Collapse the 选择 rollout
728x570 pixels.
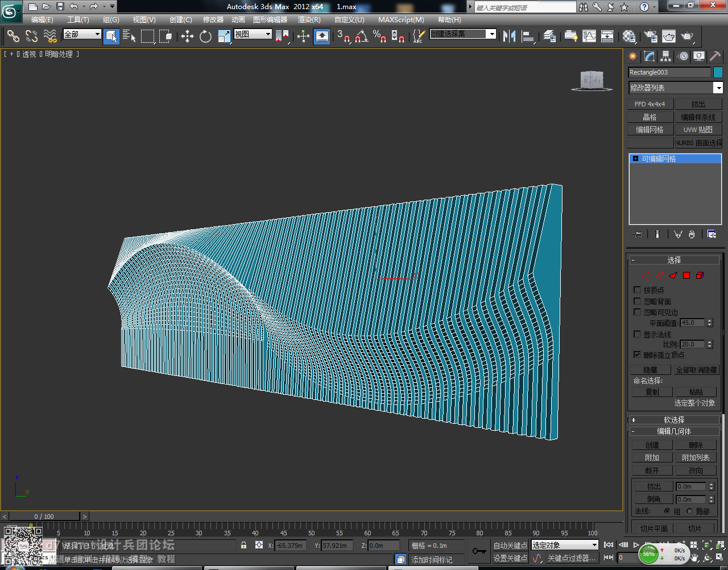pos(674,260)
